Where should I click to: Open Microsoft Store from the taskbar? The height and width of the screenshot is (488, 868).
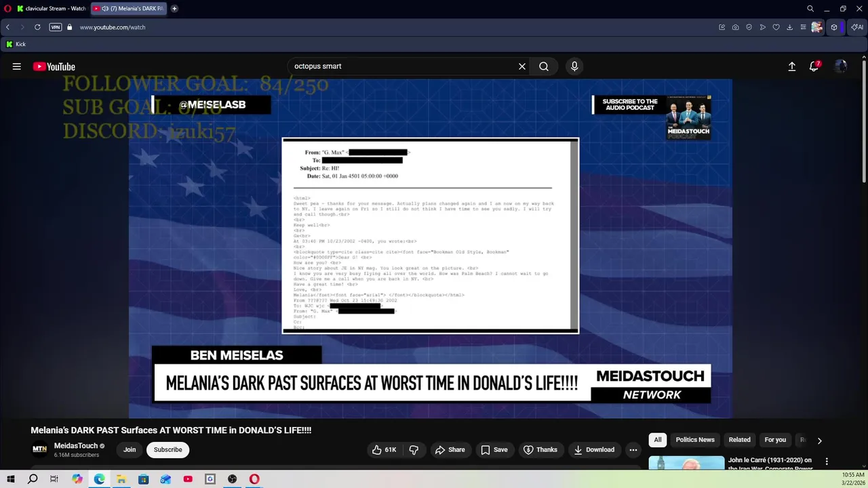point(144,479)
